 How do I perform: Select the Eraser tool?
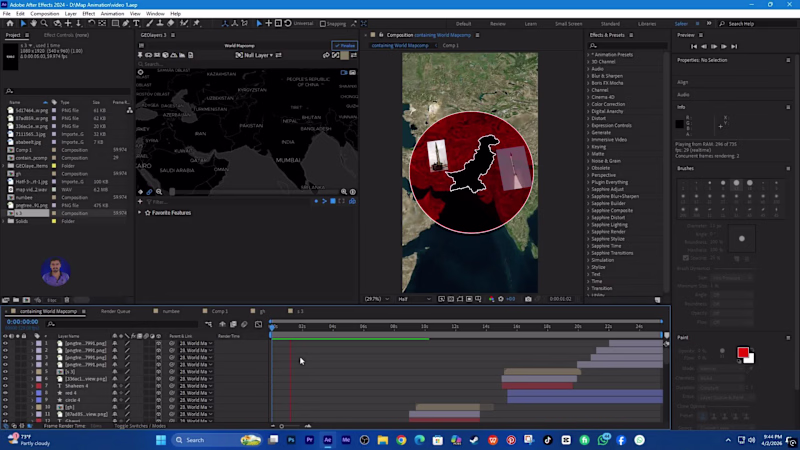(x=172, y=23)
